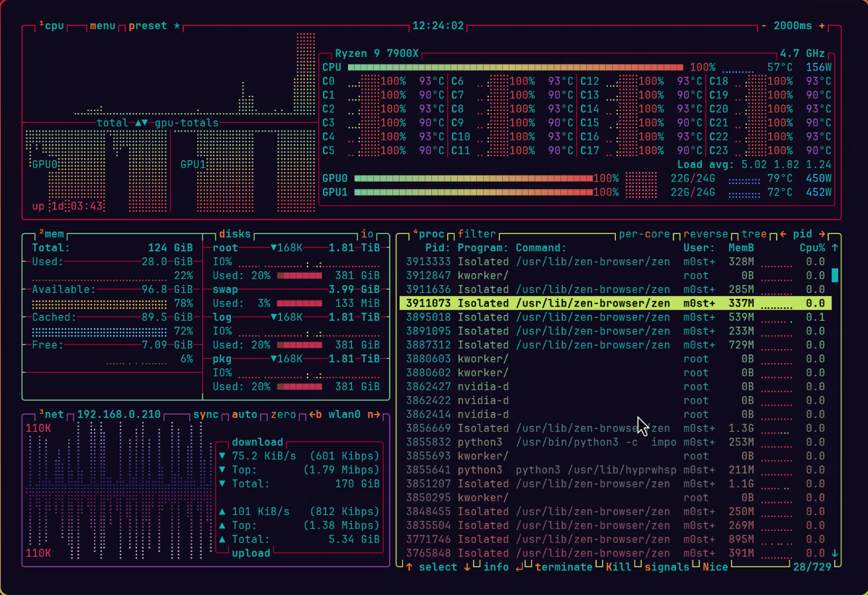This screenshot has width=868, height=595.
Task: Click the Load avg readout
Action: click(754, 165)
